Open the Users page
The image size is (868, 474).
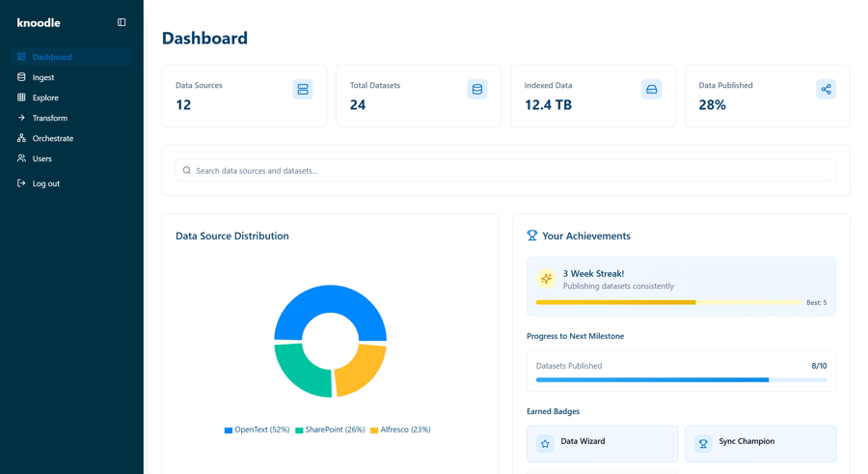[x=70, y=158]
